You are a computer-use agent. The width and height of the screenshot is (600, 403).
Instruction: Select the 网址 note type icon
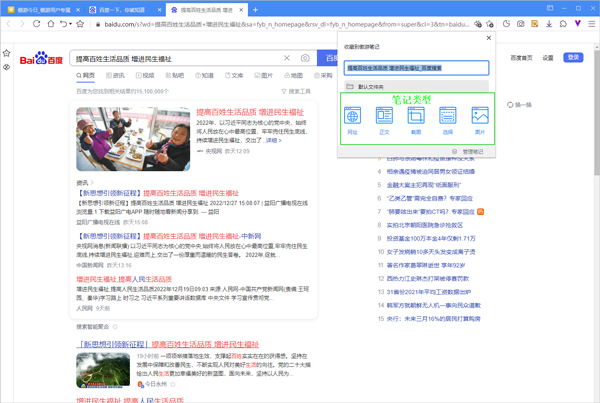pos(353,119)
